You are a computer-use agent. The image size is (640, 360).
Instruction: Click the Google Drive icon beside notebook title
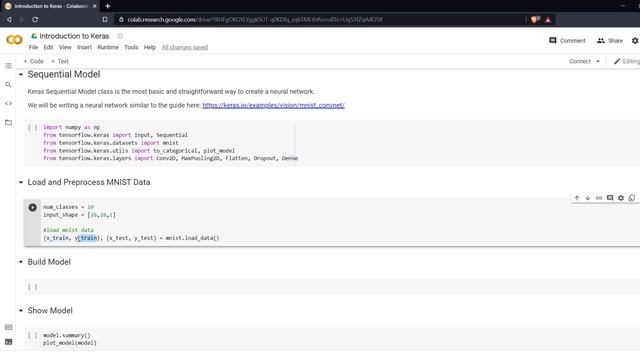click(34, 36)
